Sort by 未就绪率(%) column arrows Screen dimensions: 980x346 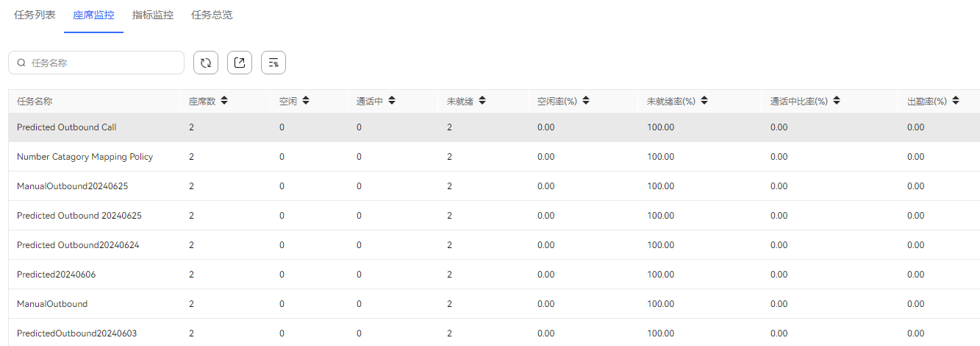click(x=704, y=101)
